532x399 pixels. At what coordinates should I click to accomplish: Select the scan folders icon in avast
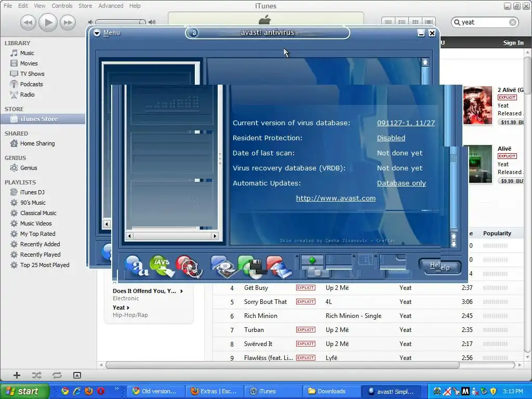point(279,267)
